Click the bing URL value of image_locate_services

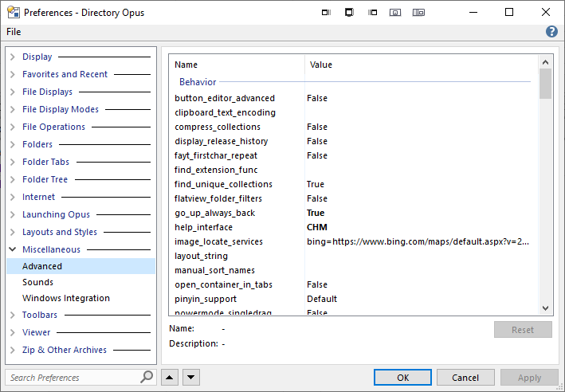pyautogui.click(x=418, y=241)
